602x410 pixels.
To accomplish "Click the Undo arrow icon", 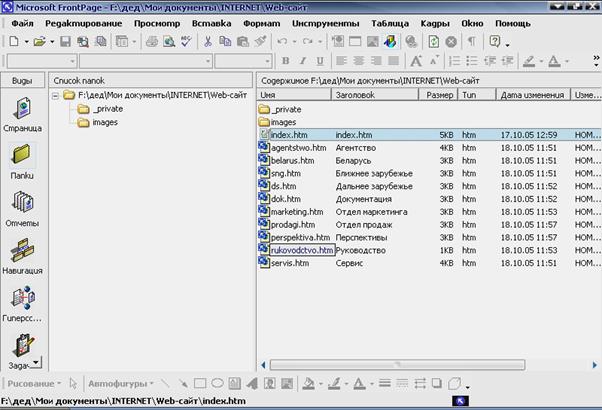I will (282, 41).
